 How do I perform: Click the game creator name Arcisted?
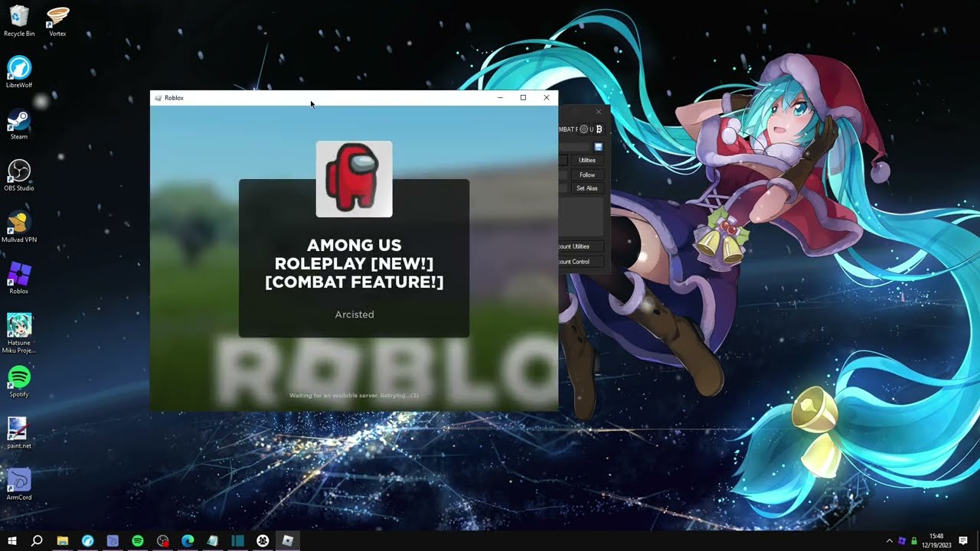click(354, 315)
